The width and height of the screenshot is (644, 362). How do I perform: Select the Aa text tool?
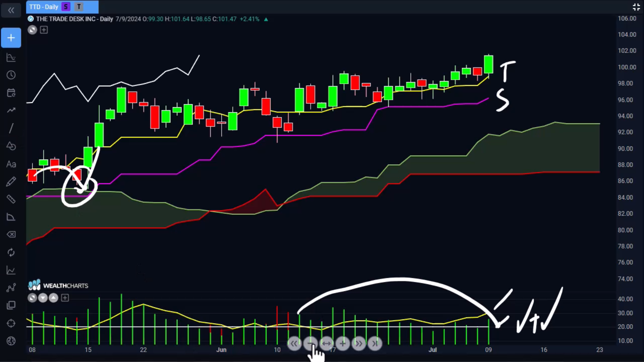coord(11,164)
